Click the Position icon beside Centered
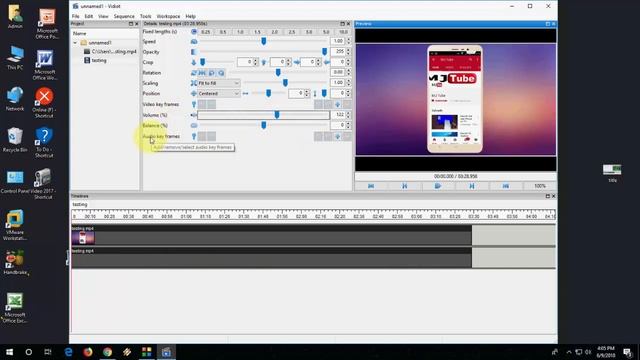The width and height of the screenshot is (640, 360). pos(194,93)
